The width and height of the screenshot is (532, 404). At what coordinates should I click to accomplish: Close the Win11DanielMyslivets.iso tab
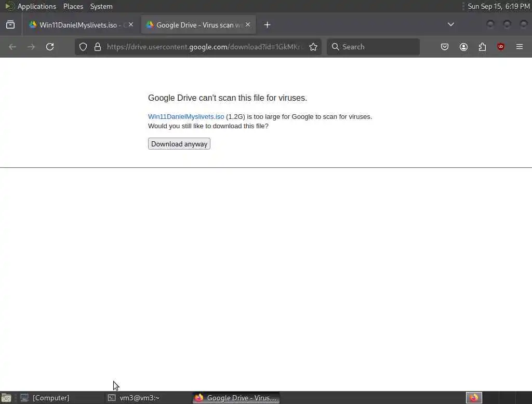point(131,25)
